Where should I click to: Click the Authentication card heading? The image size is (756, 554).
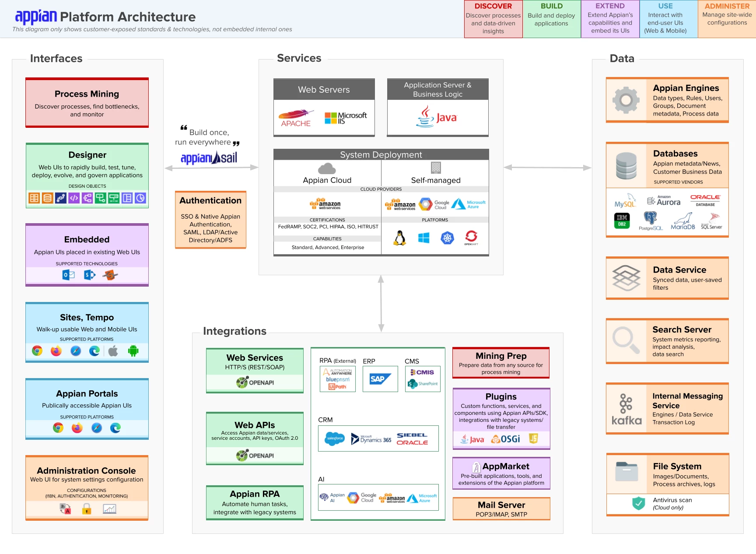(x=210, y=200)
